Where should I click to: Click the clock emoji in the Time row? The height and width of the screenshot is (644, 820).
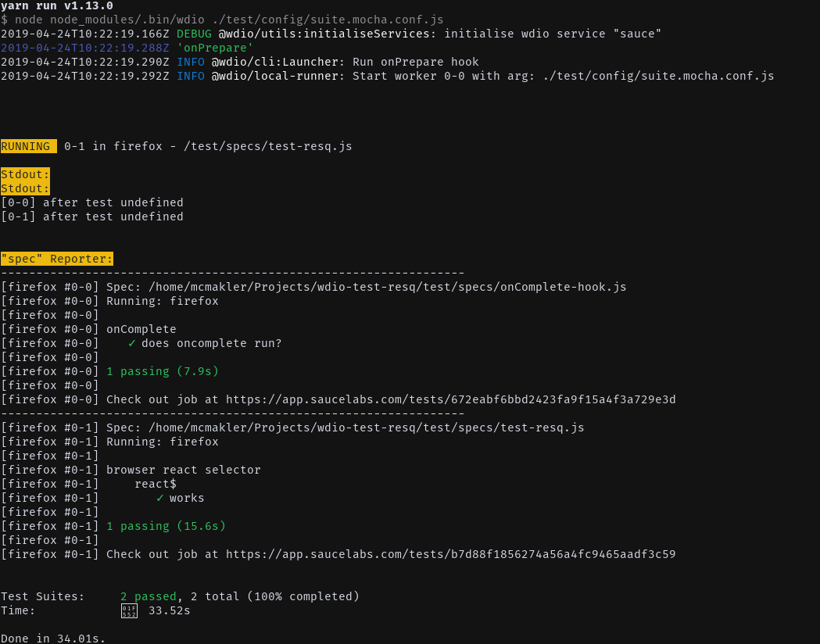pyautogui.click(x=128, y=610)
